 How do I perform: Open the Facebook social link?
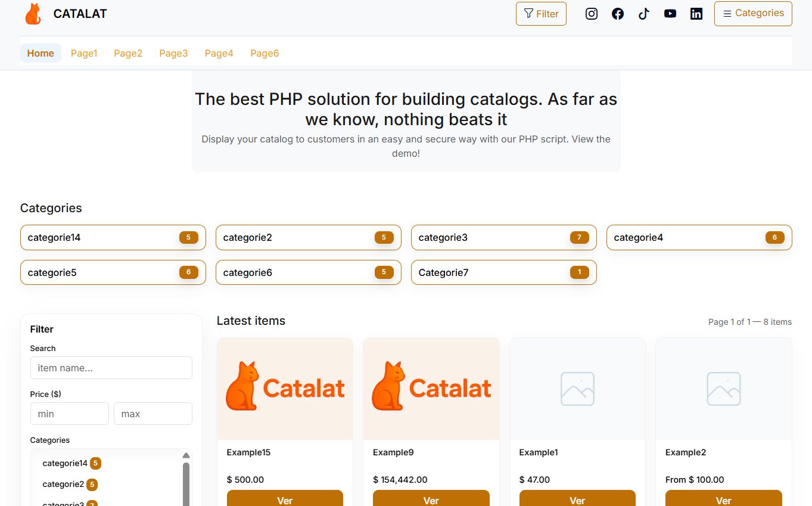pos(618,14)
